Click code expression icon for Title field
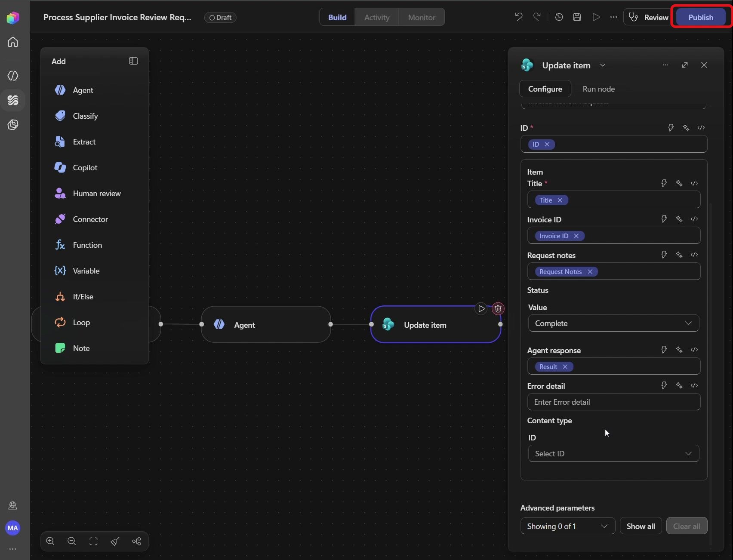The image size is (733, 560). pos(694,183)
